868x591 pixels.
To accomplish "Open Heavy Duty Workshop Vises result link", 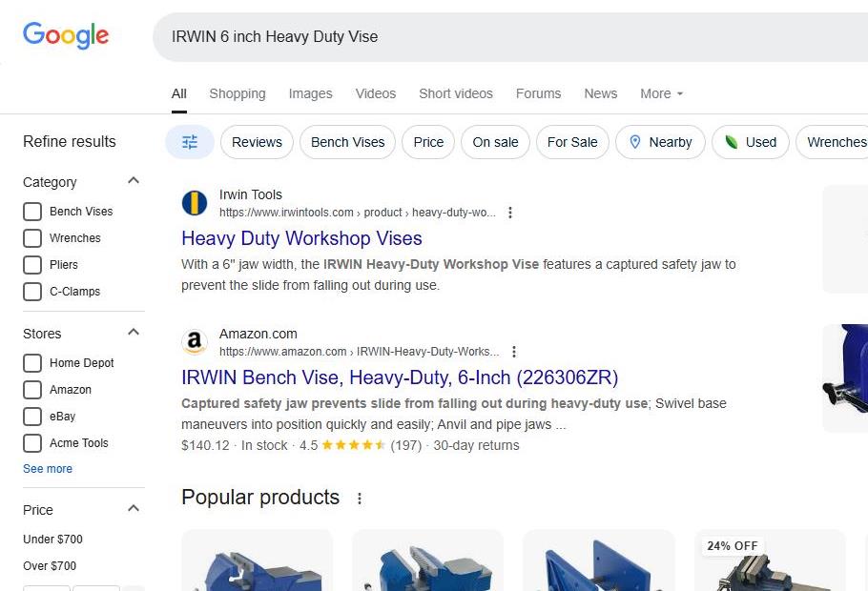I will (301, 238).
